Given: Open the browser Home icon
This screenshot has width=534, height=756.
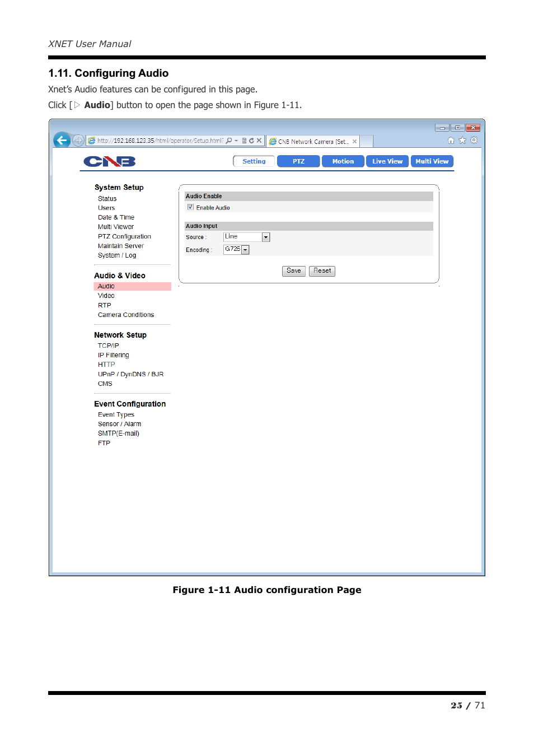Looking at the screenshot, I should (451, 141).
